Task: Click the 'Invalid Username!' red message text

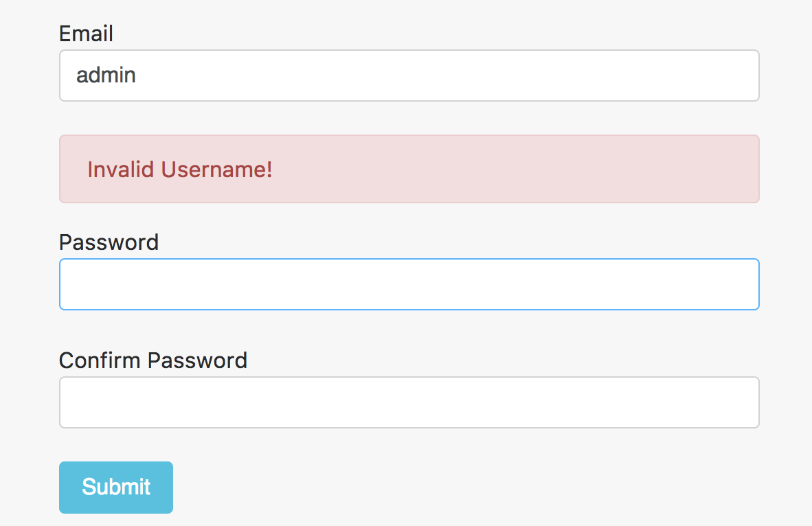Action: [180, 170]
